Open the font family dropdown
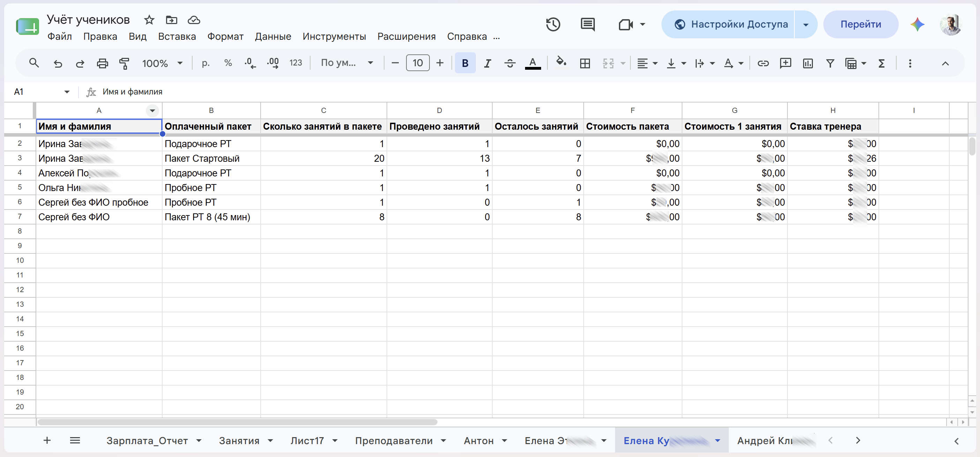This screenshot has width=980, height=457. [x=346, y=63]
